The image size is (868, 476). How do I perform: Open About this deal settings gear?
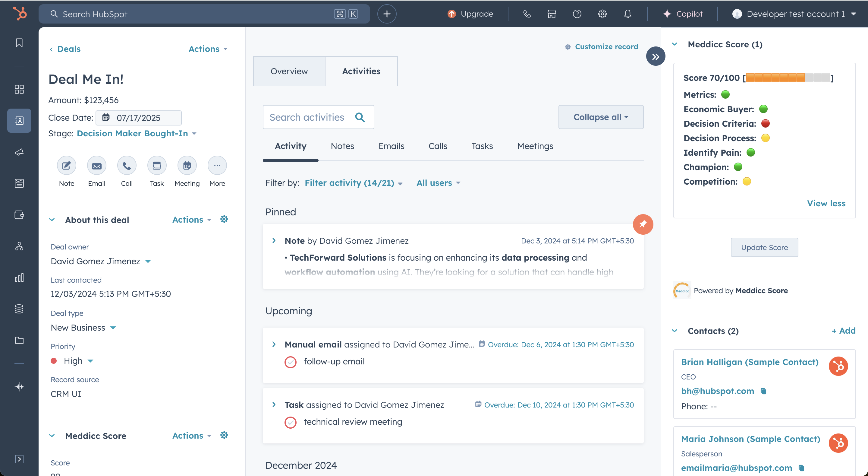click(x=224, y=219)
